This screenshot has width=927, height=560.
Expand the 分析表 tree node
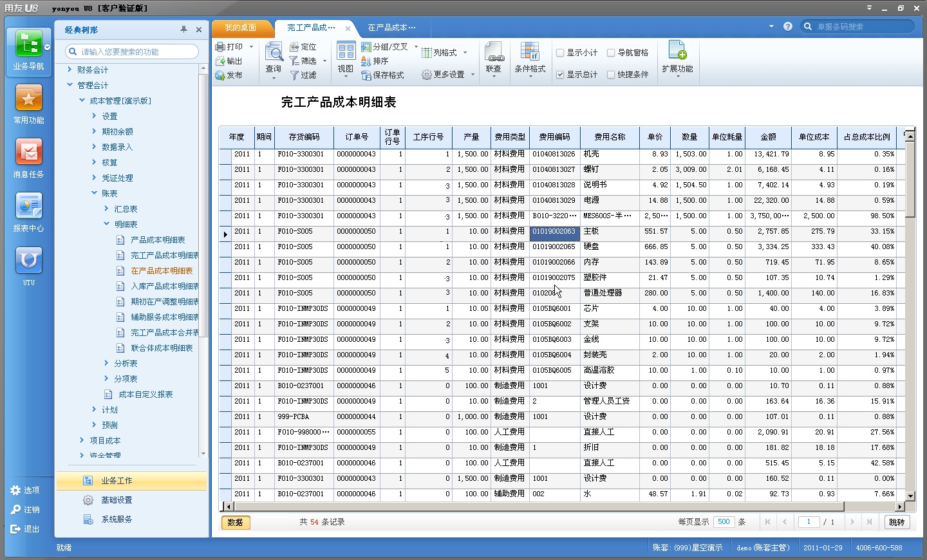pyautogui.click(x=106, y=363)
